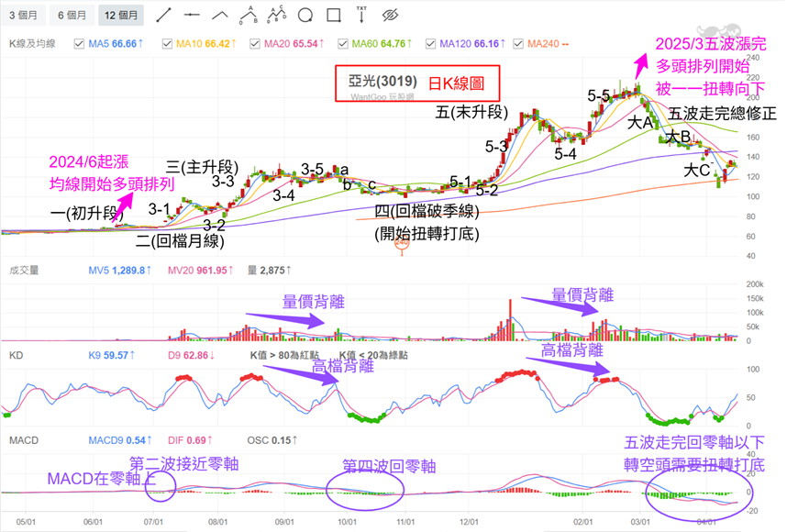Click the 亞光(3019) stock title
Viewport: 798px width, 532px height.
382,81
